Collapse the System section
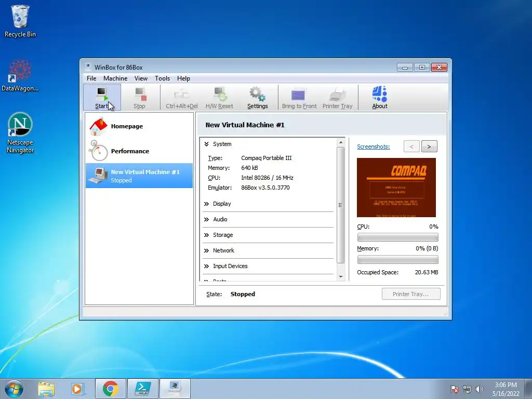Viewport: 532px width, 399px height. tap(206, 144)
